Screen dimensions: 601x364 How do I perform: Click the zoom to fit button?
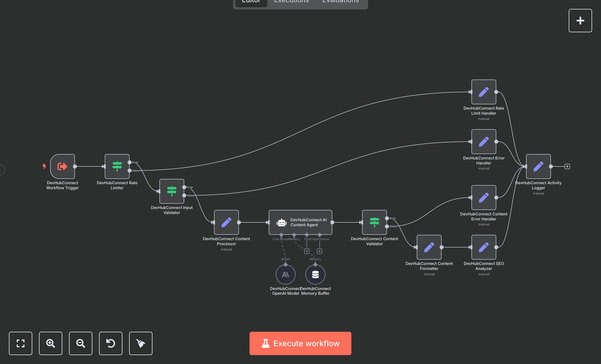click(x=21, y=343)
